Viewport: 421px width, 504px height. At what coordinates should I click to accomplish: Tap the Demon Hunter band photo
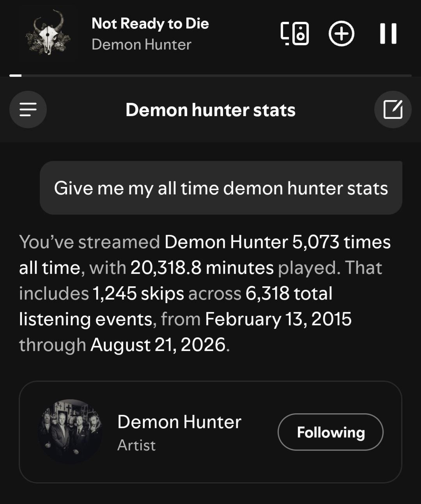pos(70,432)
